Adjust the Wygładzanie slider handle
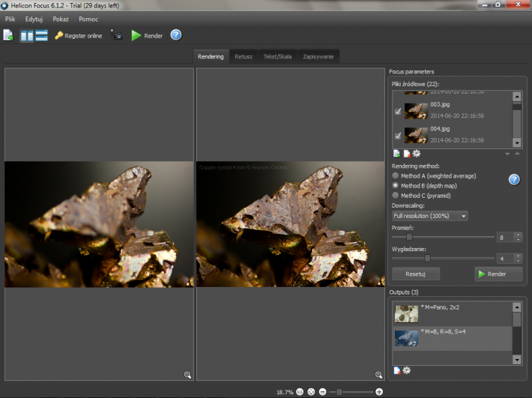532x398 pixels. tap(428, 258)
